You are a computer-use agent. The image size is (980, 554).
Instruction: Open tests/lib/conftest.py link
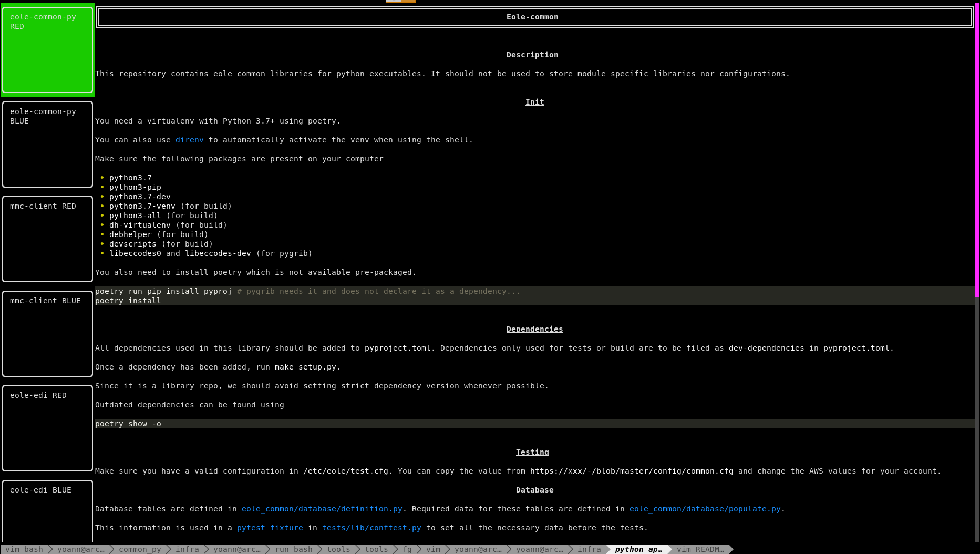pos(372,528)
